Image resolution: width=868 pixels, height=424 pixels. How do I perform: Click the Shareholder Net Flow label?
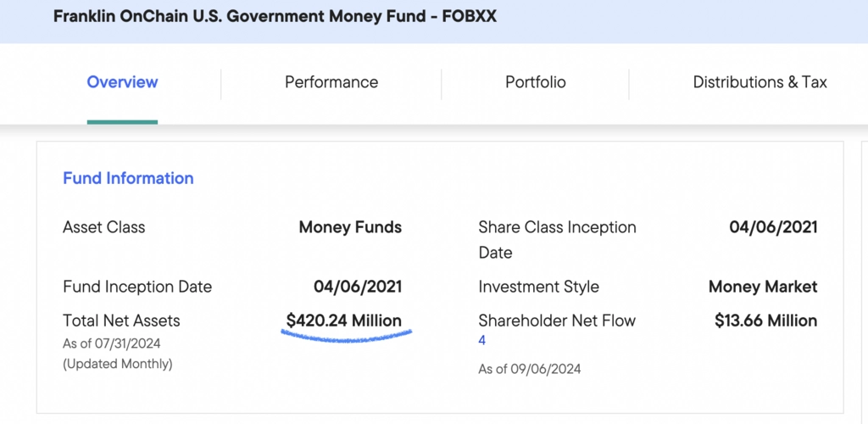[557, 321]
